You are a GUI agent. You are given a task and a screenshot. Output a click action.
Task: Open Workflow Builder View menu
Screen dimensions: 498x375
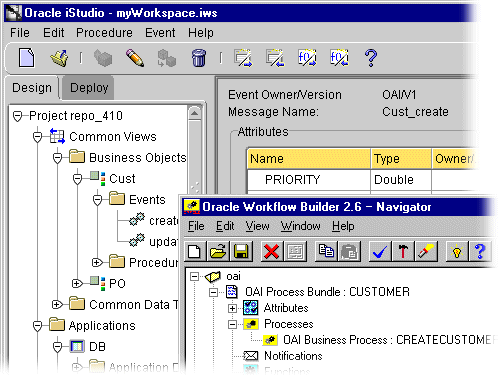258,226
